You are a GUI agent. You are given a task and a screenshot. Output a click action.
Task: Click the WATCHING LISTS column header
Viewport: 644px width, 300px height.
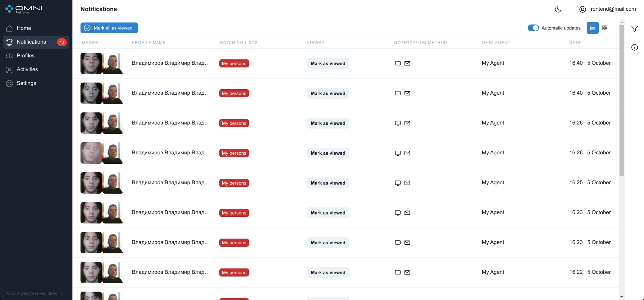coord(238,43)
